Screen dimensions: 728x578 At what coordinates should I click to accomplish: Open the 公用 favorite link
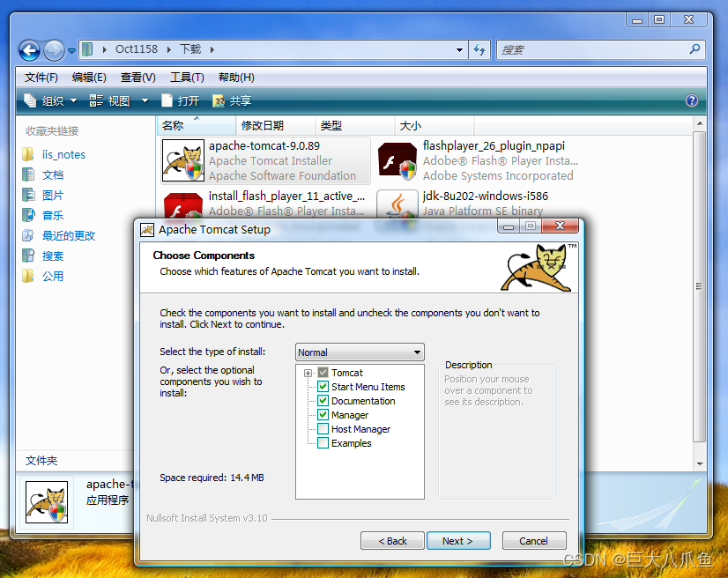tap(53, 277)
